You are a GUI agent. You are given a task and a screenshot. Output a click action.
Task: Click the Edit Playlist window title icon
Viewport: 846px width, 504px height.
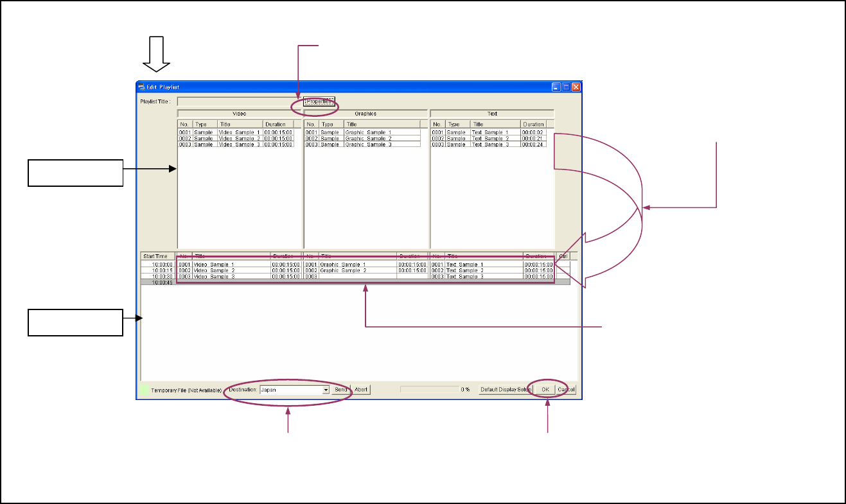pos(141,87)
